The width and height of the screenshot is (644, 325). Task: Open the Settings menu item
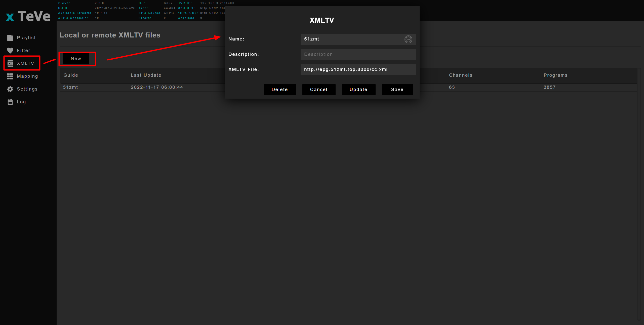coord(27,89)
